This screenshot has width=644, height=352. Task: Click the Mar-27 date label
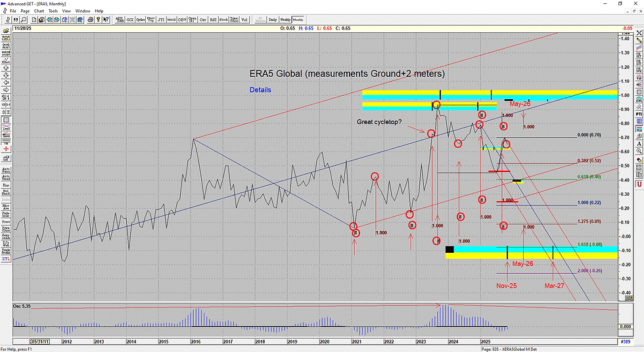tap(555, 286)
